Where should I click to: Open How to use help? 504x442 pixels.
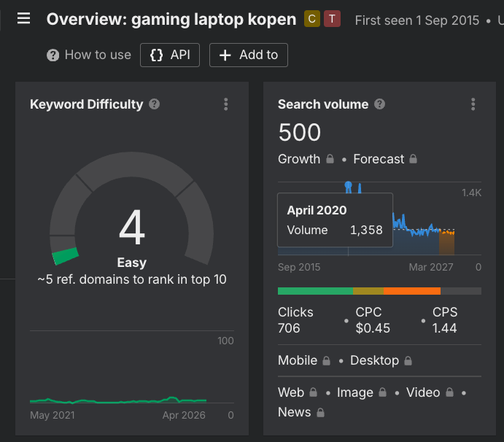[x=89, y=55]
